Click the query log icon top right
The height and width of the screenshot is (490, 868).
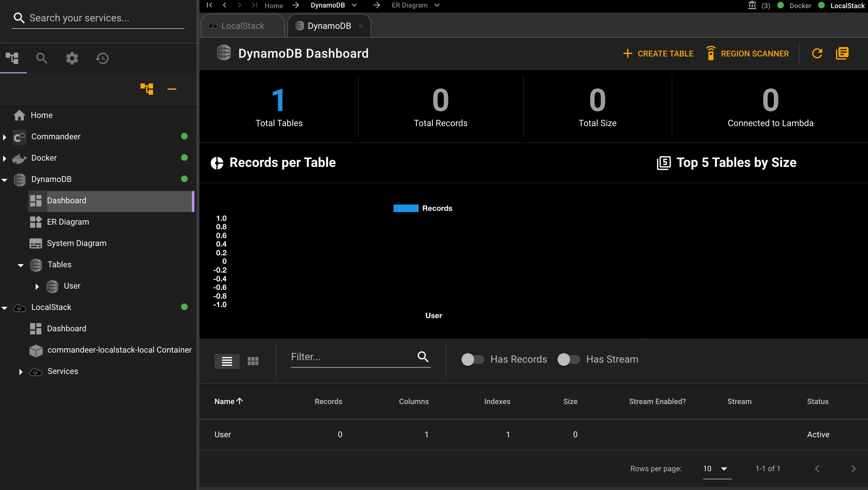pos(842,54)
